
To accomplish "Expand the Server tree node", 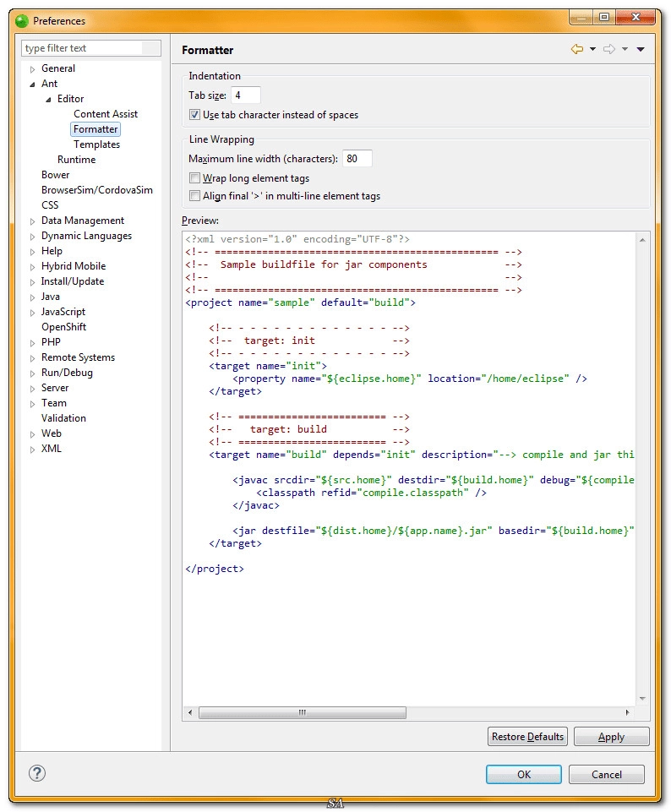I will tap(32, 389).
